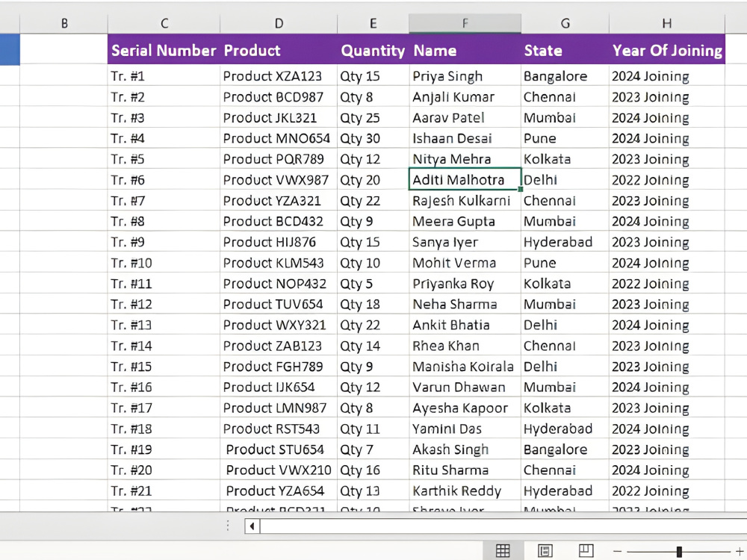Select the cell Product BCD987
The image size is (747, 560).
tap(279, 96)
